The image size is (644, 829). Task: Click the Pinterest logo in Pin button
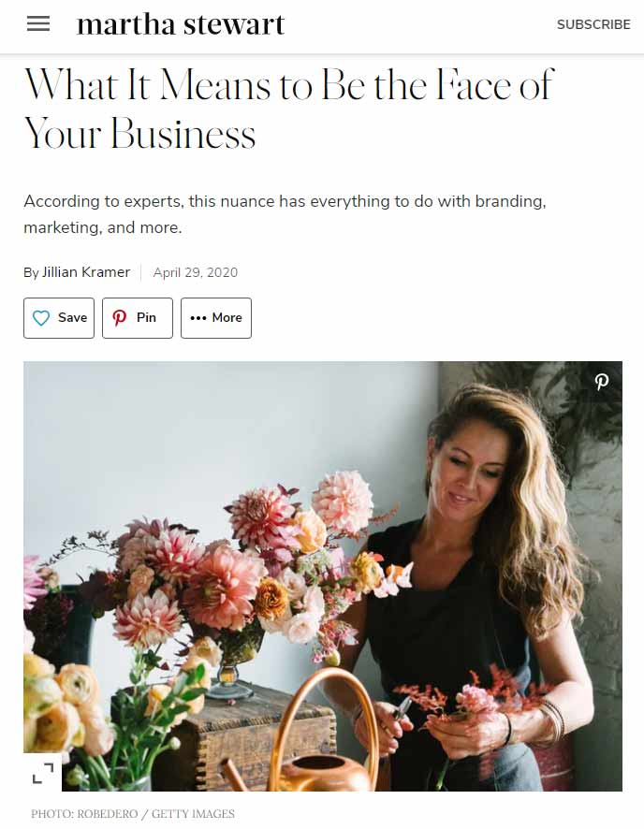[x=120, y=318]
